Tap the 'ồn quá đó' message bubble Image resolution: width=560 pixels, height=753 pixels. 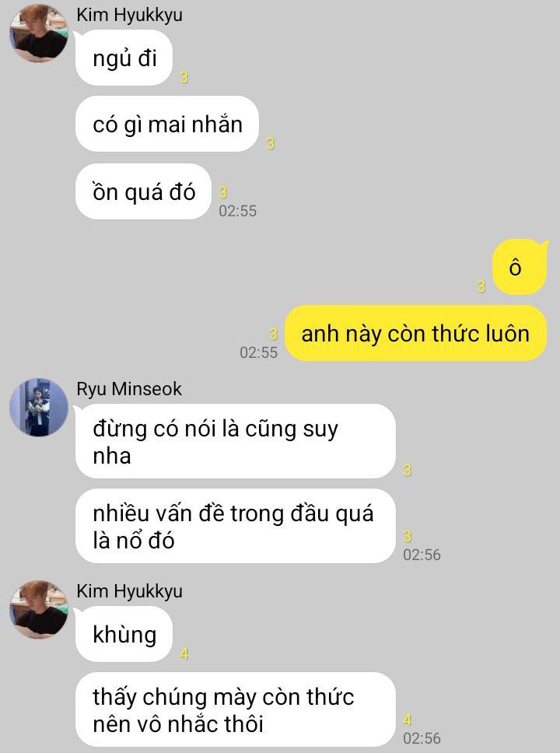(x=144, y=191)
